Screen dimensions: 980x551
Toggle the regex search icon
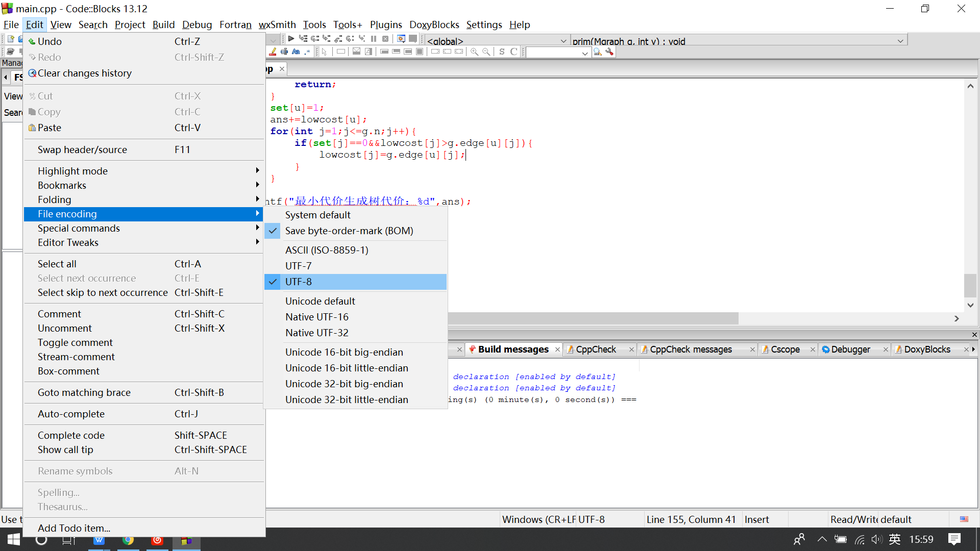coord(307,52)
